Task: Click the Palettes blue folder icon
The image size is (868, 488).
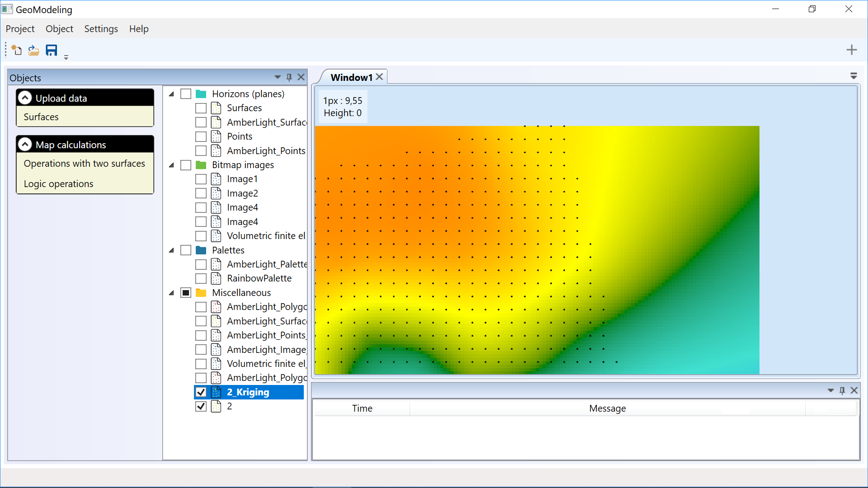Action: pos(201,250)
